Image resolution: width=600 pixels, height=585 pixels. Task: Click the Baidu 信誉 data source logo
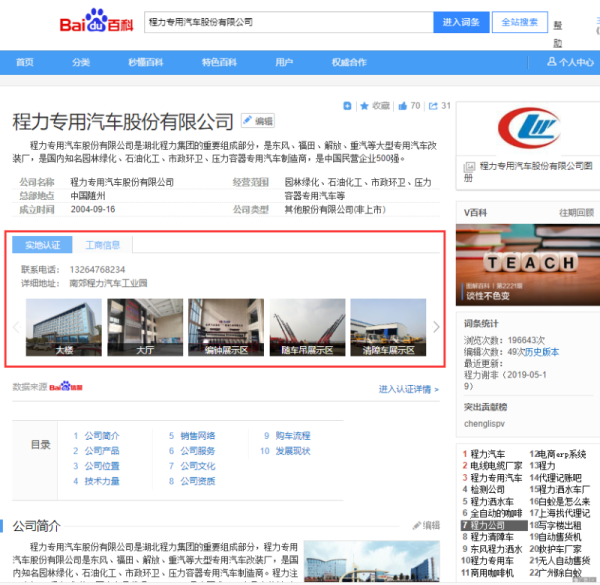[66, 386]
